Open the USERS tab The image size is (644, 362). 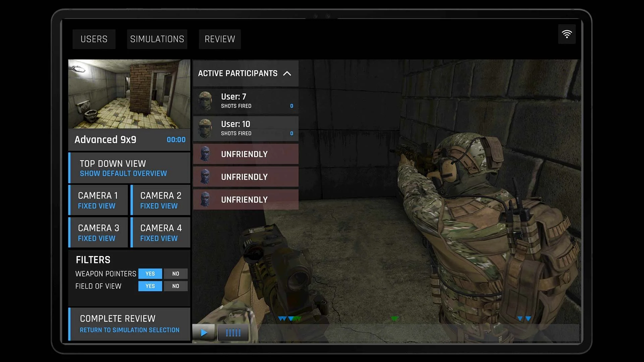(x=94, y=39)
